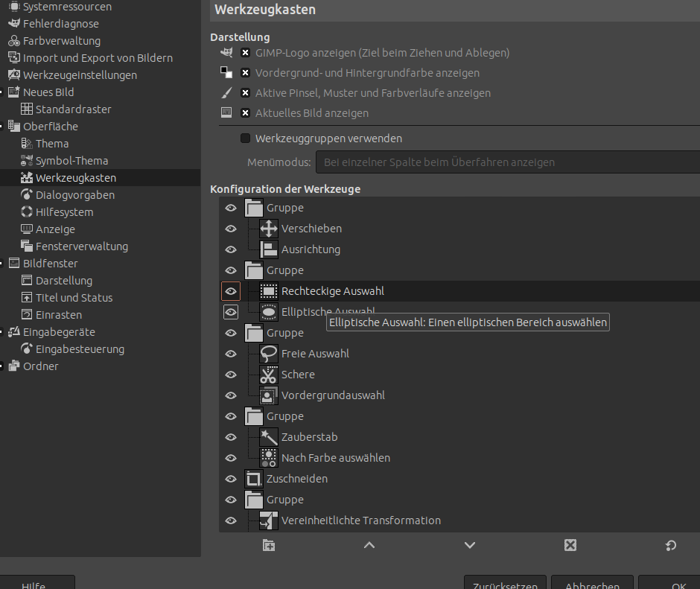The width and height of the screenshot is (700, 589).
Task: Click the Freie Auswahl lasso icon
Action: [268, 354]
